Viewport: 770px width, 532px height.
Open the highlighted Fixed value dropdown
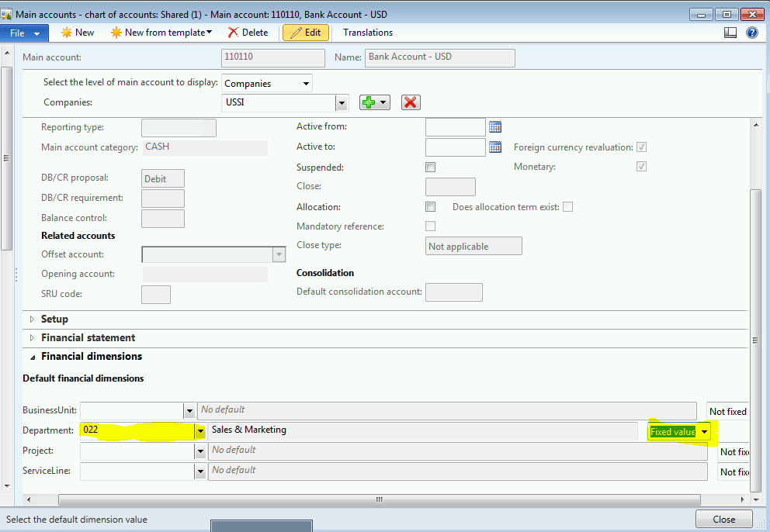point(704,431)
